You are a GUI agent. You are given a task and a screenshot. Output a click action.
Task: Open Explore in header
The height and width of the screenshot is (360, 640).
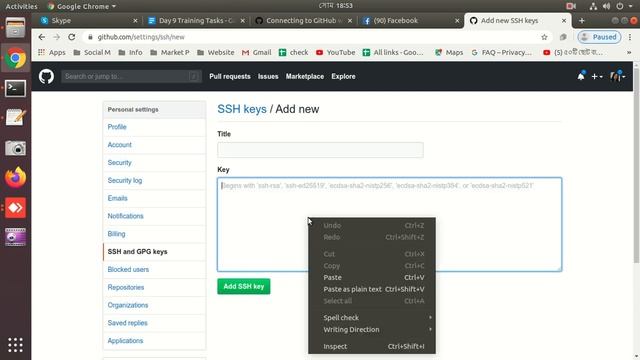click(343, 76)
